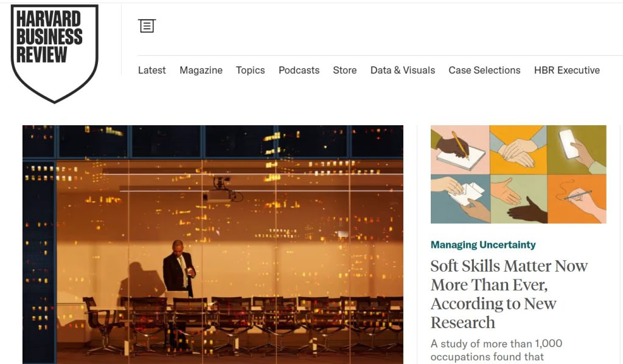Image resolution: width=623 pixels, height=364 pixels.
Task: Open the Soft Skills Matter headline
Action: pyautogui.click(x=509, y=294)
